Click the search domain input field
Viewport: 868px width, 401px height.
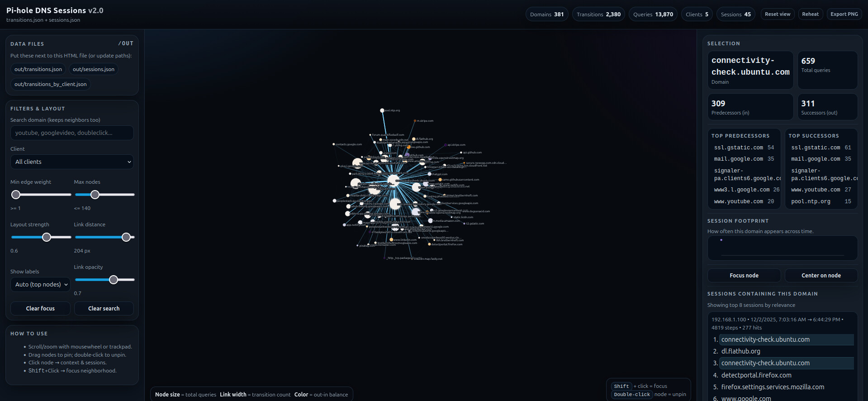72,133
